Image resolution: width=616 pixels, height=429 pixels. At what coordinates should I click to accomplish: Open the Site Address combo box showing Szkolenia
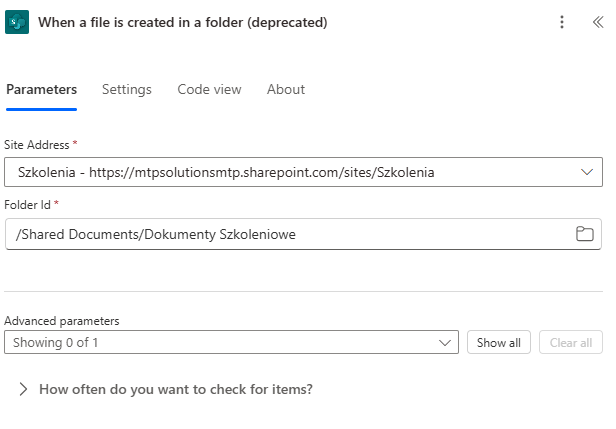[x=303, y=172]
